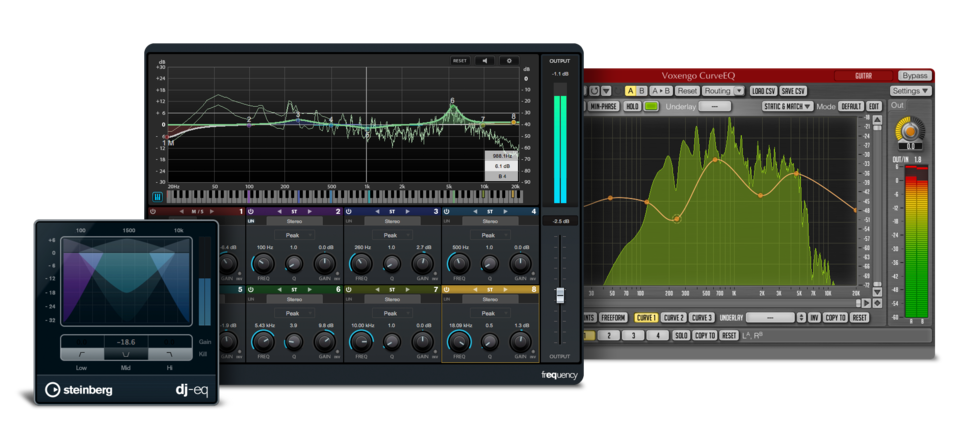Click band 8 FREQ knob at 18.09 kHz
Screen dimensions: 960x443
[x=459, y=342]
